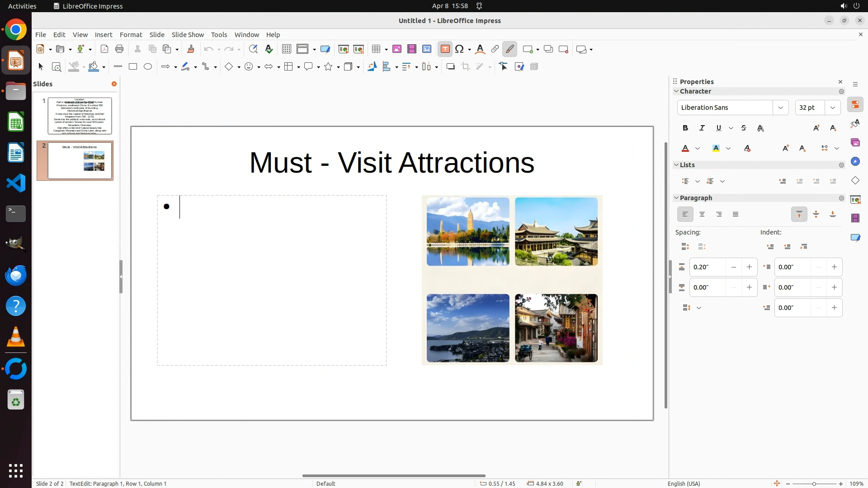The image size is (868, 488).
Task: Open the Slide Show menu
Action: tap(188, 35)
